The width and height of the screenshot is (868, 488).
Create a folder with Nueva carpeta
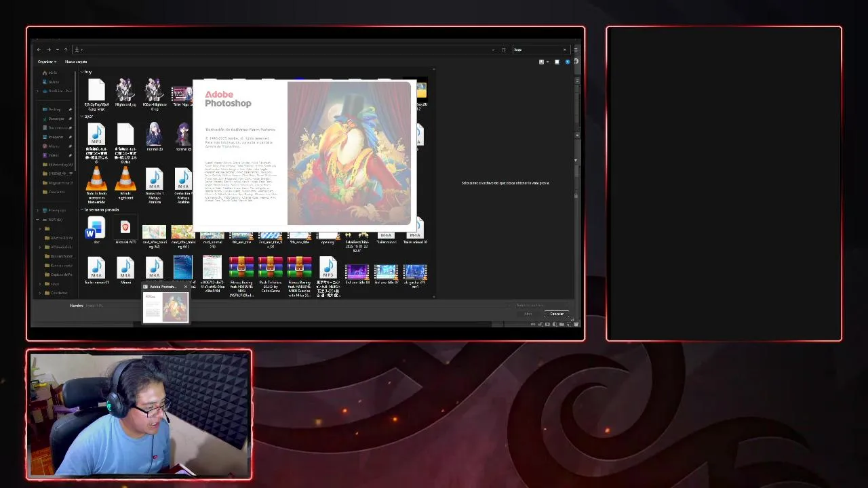[75, 62]
